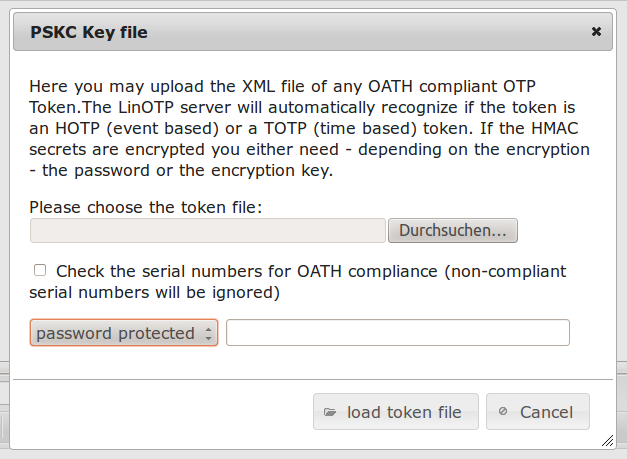Click the separator line above dialog buttons
The width and height of the screenshot is (627, 459).
click(x=312, y=379)
